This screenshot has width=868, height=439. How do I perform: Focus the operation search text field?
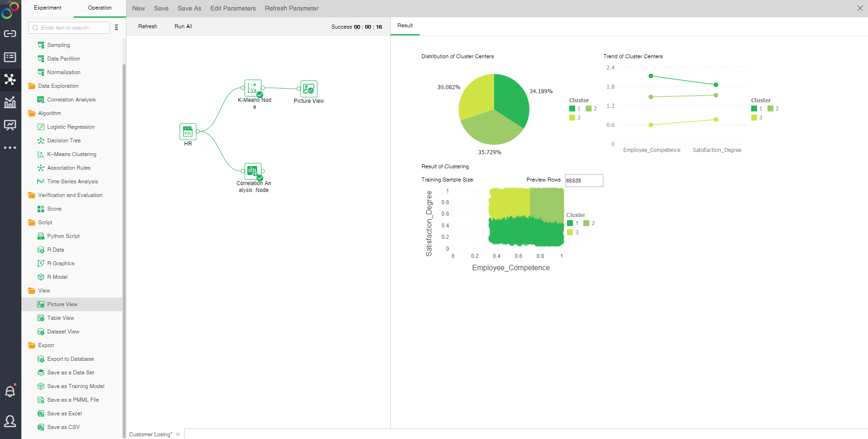pyautogui.click(x=69, y=28)
